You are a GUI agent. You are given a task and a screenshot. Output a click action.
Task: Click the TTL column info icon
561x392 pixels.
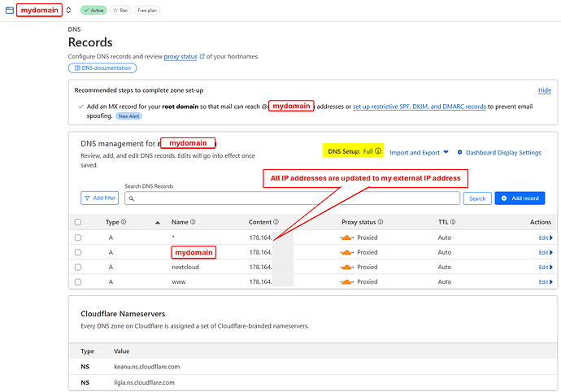click(x=453, y=222)
